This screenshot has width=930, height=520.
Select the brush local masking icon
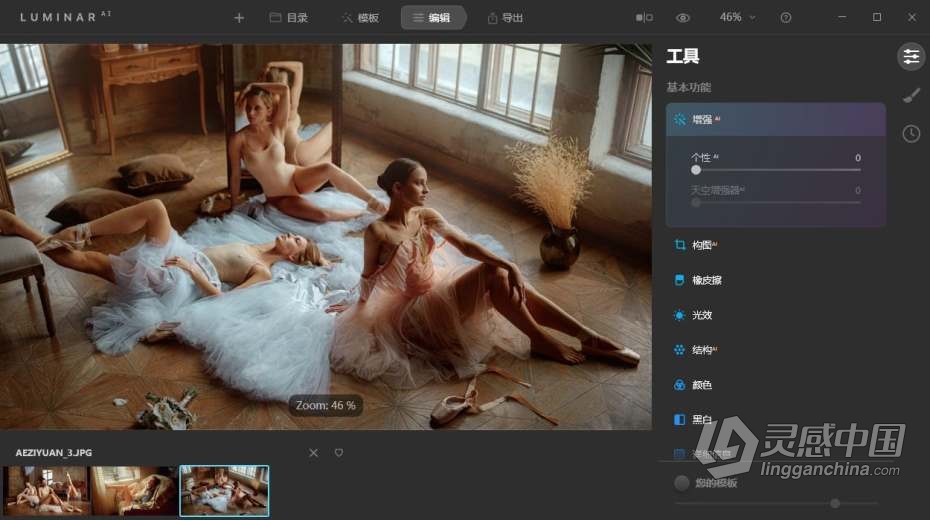point(911,95)
